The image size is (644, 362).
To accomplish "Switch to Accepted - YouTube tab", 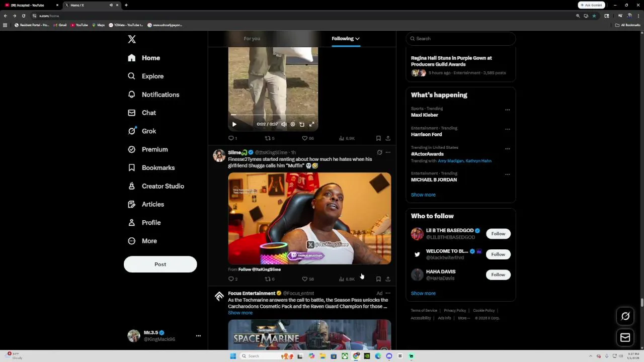I will click(31, 5).
